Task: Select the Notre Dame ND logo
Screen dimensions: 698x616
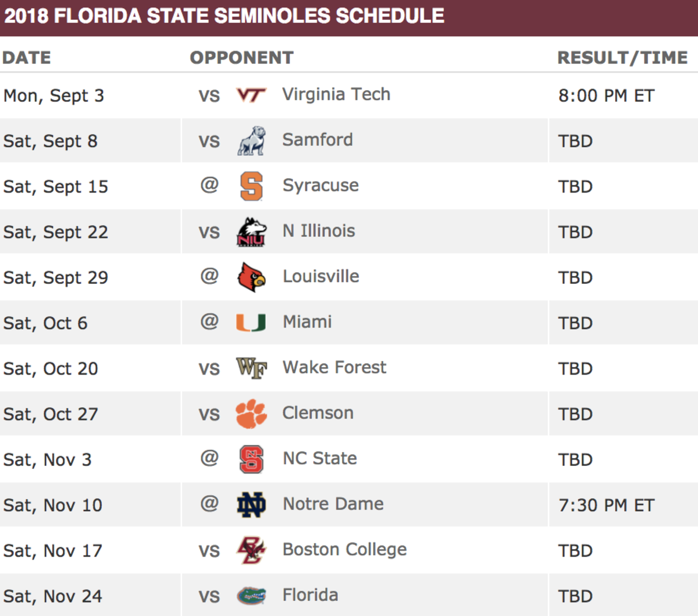Action: [x=251, y=504]
